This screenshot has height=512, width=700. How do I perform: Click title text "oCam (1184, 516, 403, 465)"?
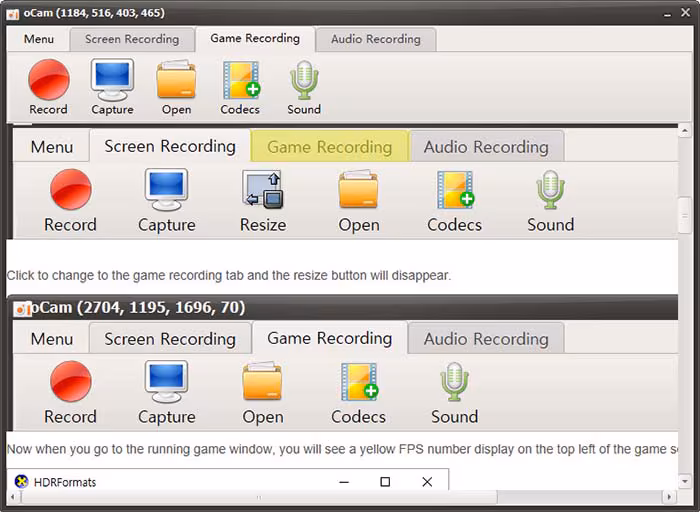click(94, 13)
